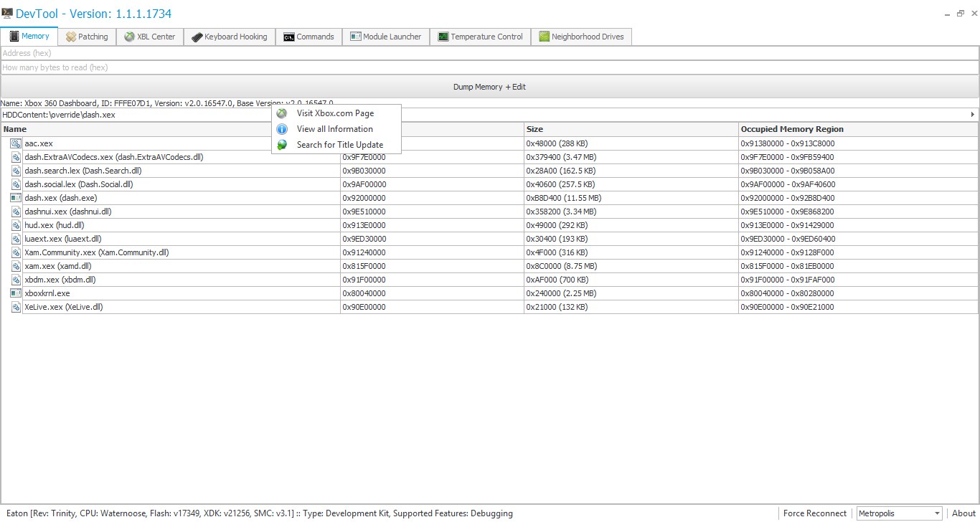Screen dimensions: 980x522
Task: Focus the Address (hex) input field
Action: pos(490,53)
